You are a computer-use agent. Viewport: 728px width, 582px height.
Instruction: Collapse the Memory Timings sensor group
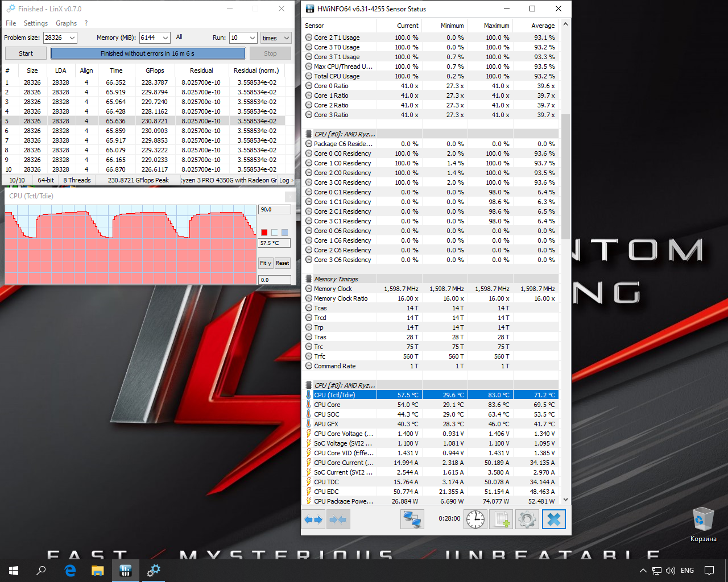(x=336, y=279)
